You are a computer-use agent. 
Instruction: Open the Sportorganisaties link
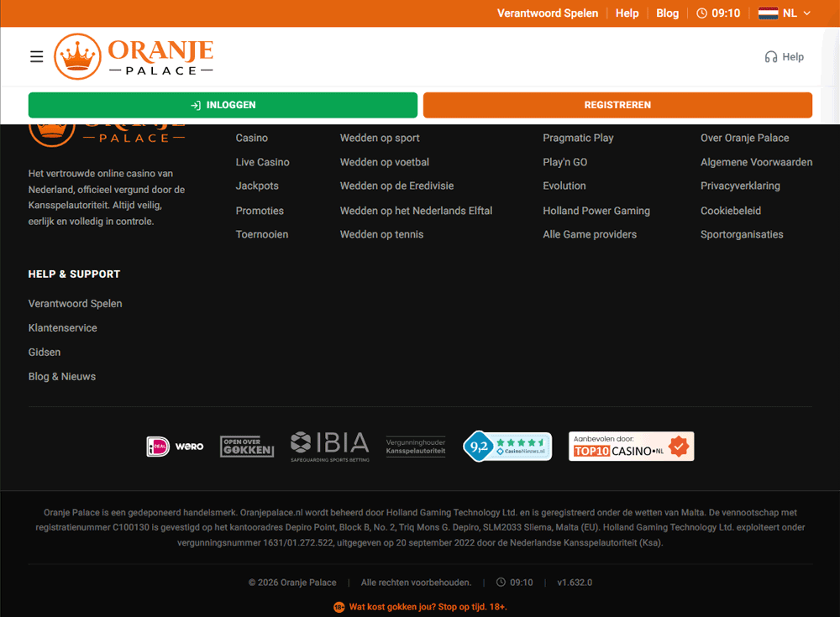tap(742, 234)
